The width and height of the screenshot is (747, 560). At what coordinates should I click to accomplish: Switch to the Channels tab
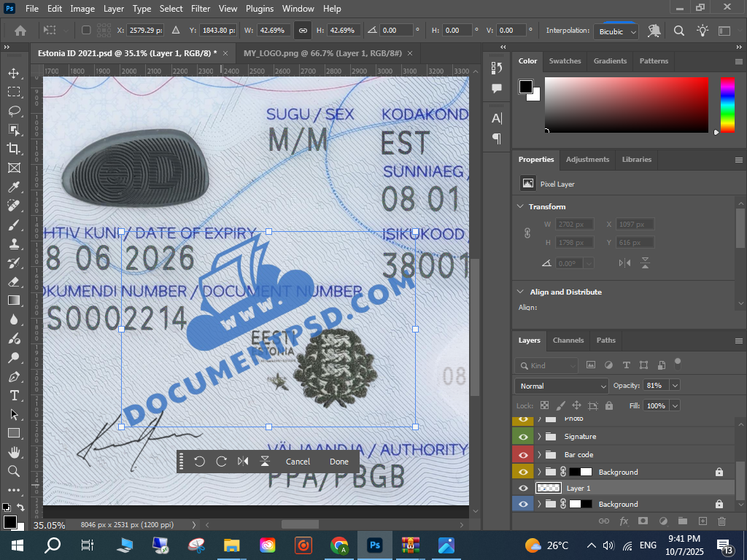coord(568,341)
